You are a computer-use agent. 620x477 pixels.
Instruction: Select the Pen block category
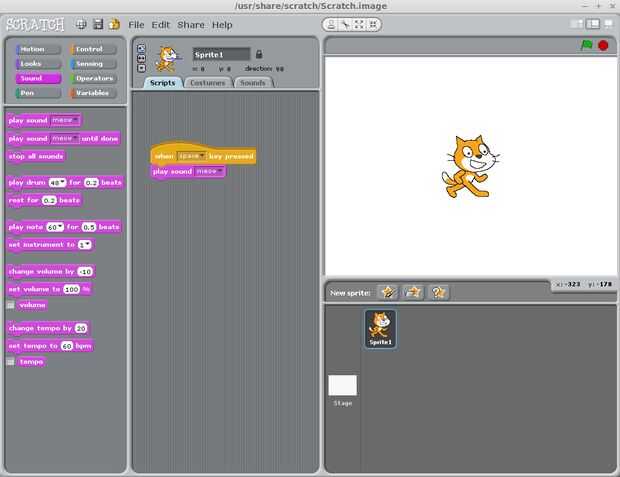click(38, 93)
